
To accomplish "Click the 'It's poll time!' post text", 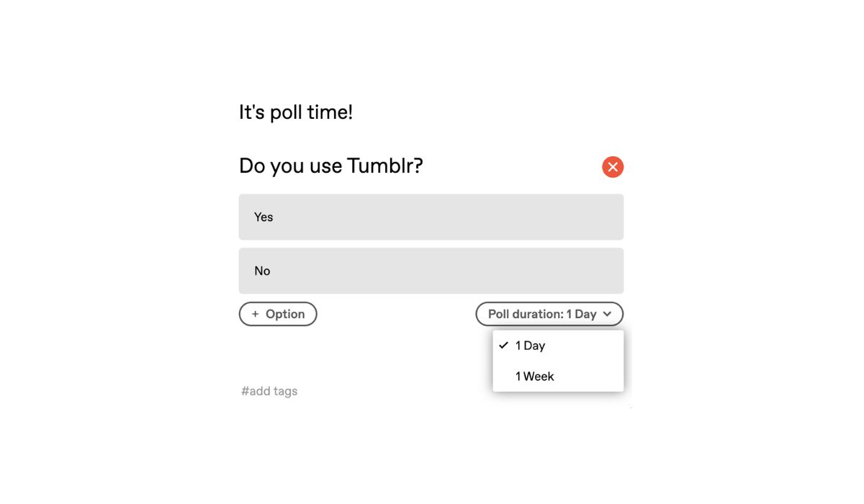I will [296, 112].
